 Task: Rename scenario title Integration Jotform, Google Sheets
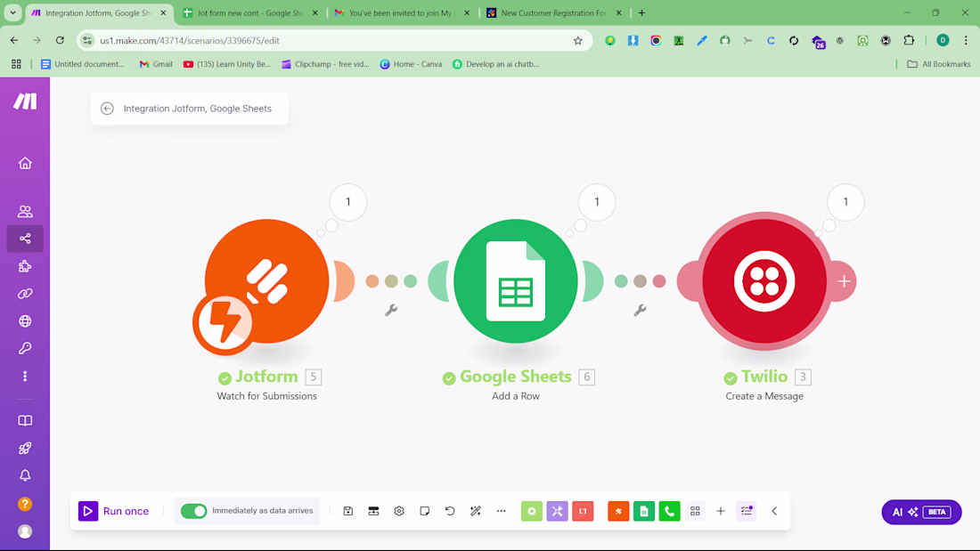pos(198,109)
